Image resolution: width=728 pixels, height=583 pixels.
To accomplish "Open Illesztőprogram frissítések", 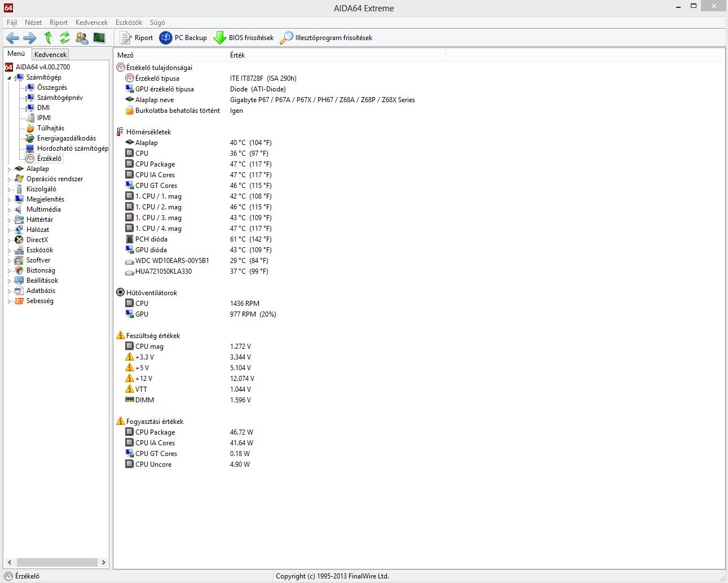I will (327, 38).
